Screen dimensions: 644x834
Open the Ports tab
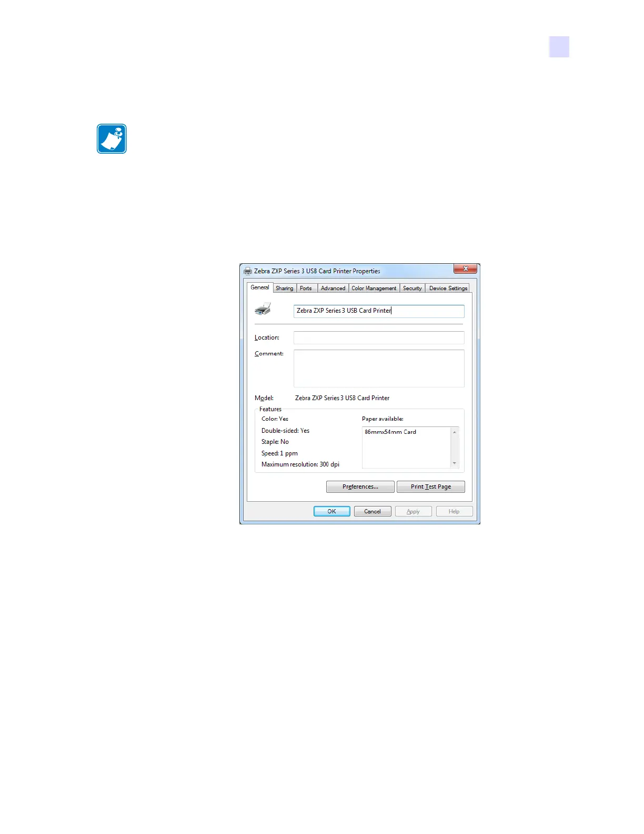pyautogui.click(x=306, y=289)
